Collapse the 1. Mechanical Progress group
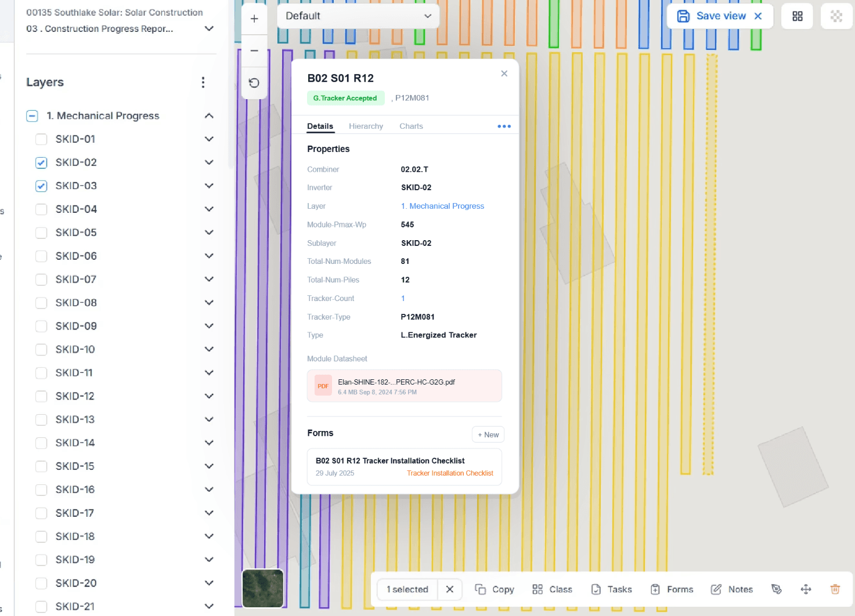 tap(210, 116)
